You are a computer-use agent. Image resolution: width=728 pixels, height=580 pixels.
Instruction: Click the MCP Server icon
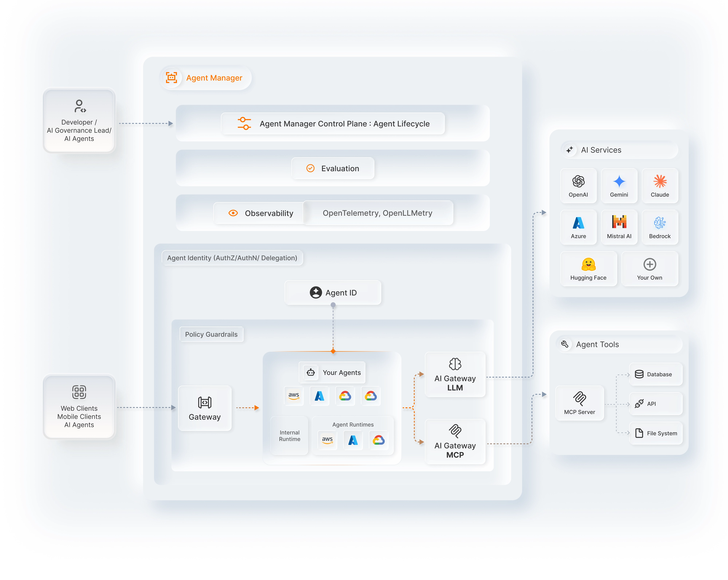[x=579, y=398]
